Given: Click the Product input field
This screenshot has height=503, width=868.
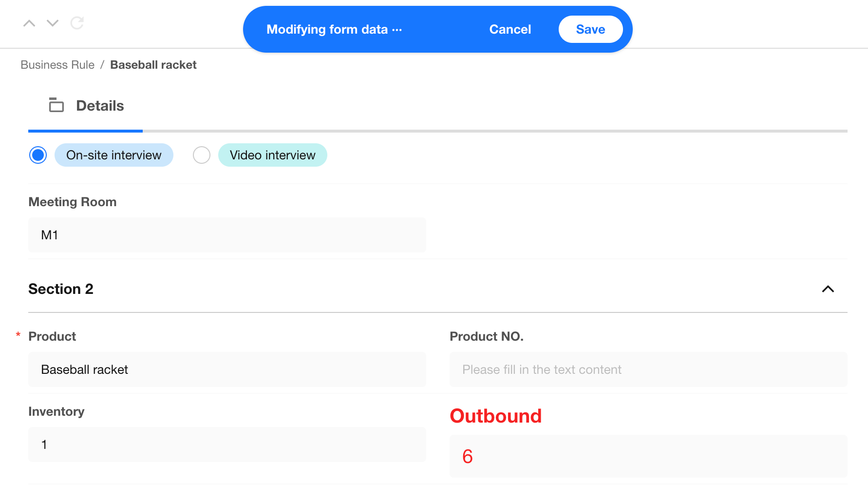Looking at the screenshot, I should pyautogui.click(x=227, y=369).
